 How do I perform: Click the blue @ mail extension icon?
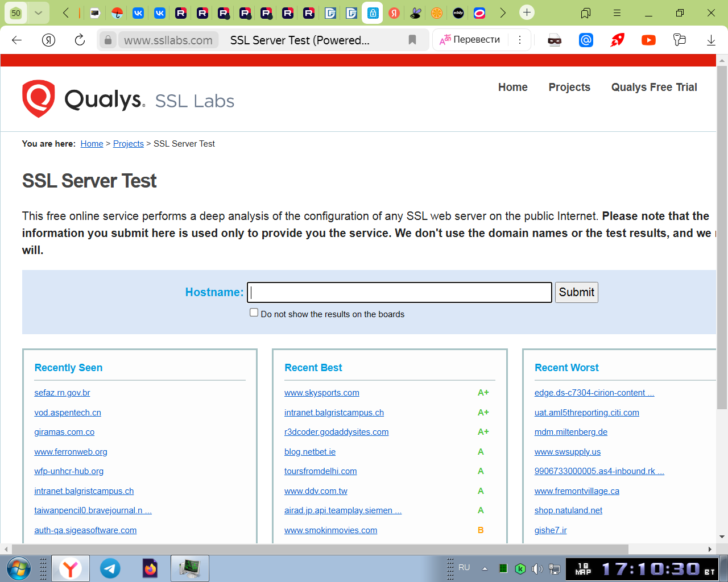click(586, 40)
